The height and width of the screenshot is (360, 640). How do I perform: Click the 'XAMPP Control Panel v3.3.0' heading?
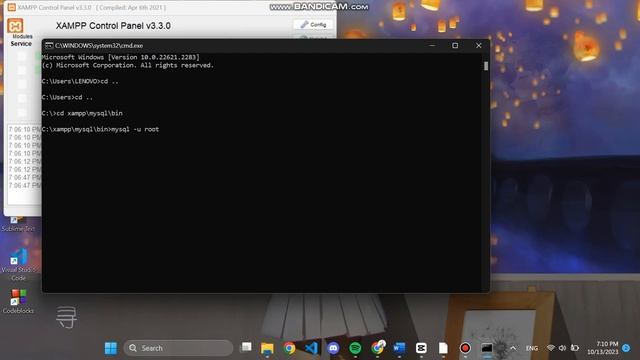point(113,26)
